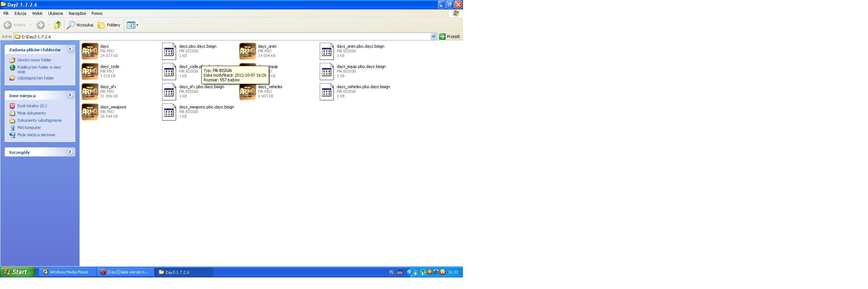The image size is (868, 289).
Task: Open Moje dokumenty link
Action: [31, 113]
